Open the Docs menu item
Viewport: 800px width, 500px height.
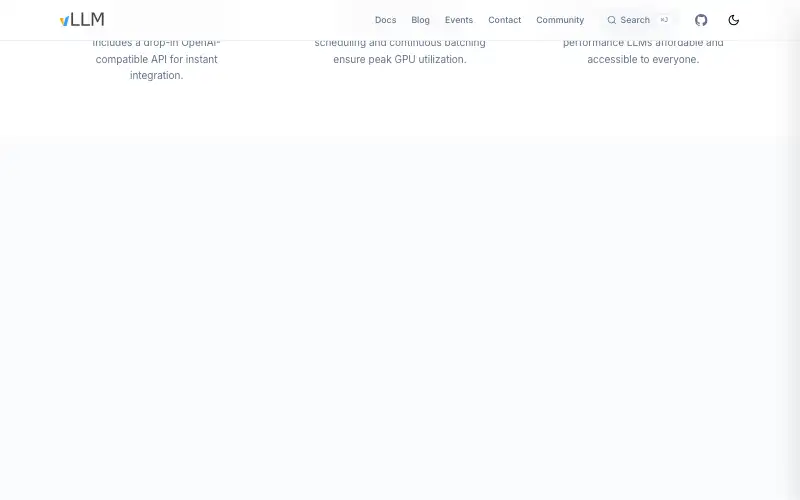(385, 20)
